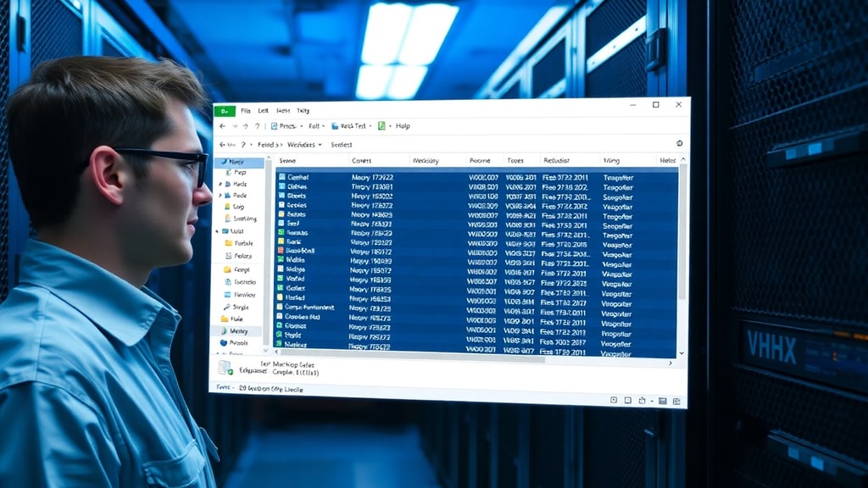The image size is (868, 488).
Task: Click the file list vertical scrollbar down arrow
Action: [681, 353]
